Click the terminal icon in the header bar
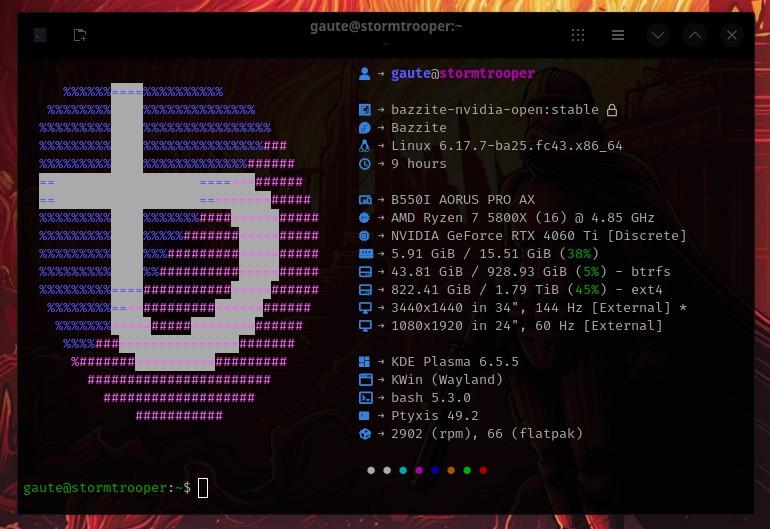 pyautogui.click(x=40, y=35)
